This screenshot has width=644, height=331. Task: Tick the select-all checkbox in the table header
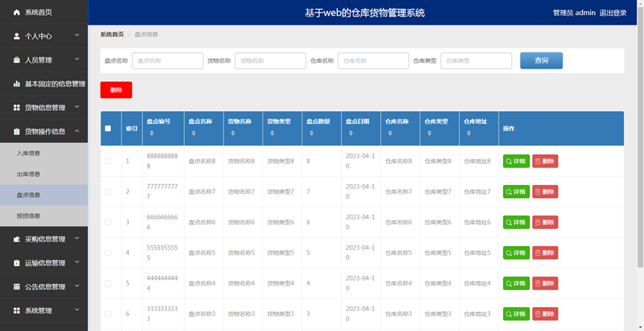pyautogui.click(x=108, y=128)
